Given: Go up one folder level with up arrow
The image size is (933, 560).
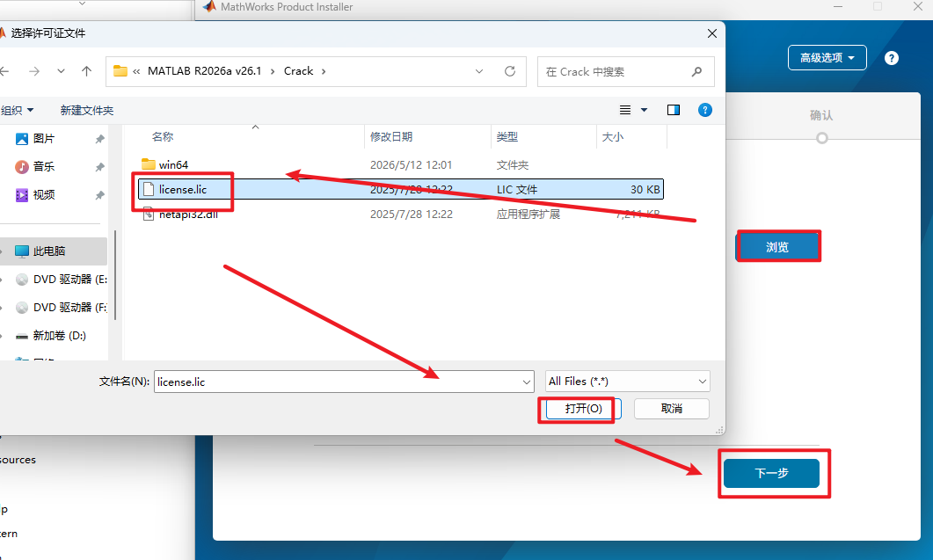Looking at the screenshot, I should [86, 71].
